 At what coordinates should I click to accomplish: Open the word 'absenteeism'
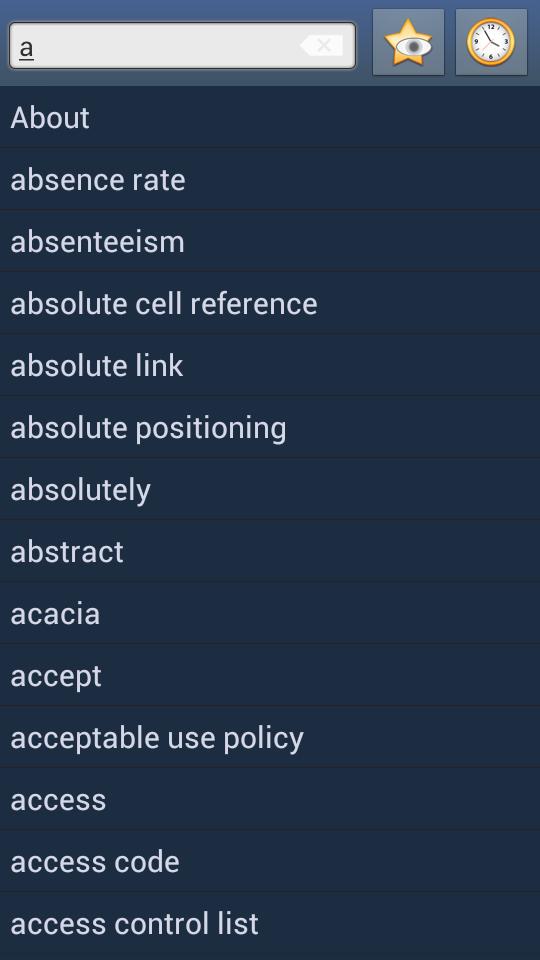coord(270,241)
